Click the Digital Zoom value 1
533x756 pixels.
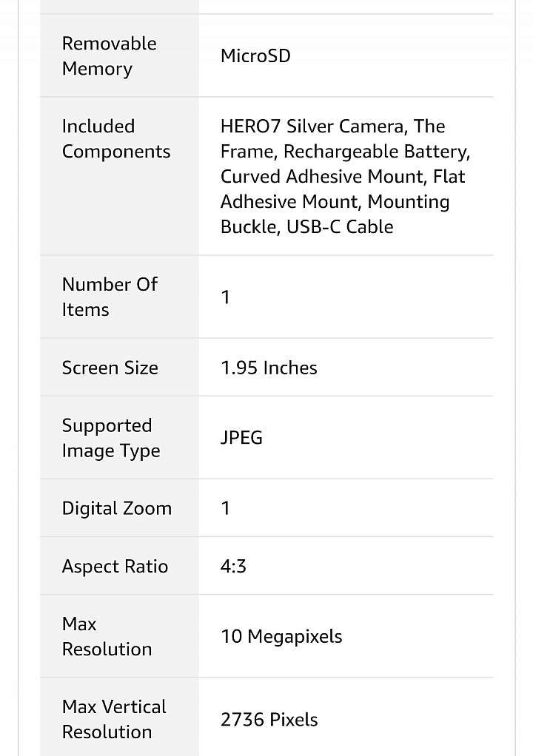225,508
